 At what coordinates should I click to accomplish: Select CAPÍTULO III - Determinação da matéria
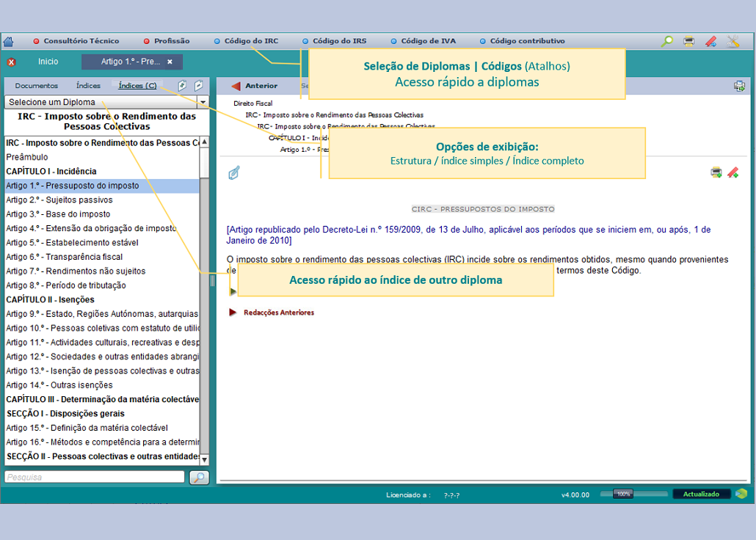[x=102, y=399]
